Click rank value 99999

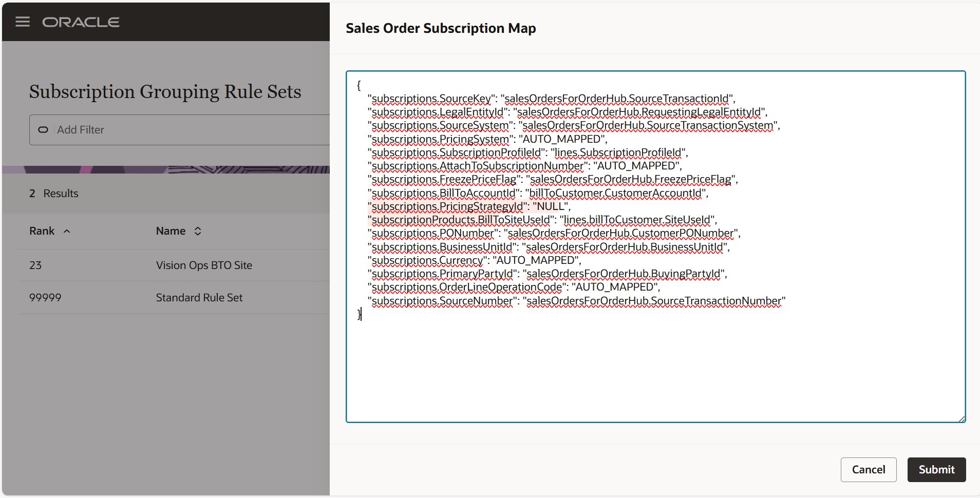tap(45, 298)
